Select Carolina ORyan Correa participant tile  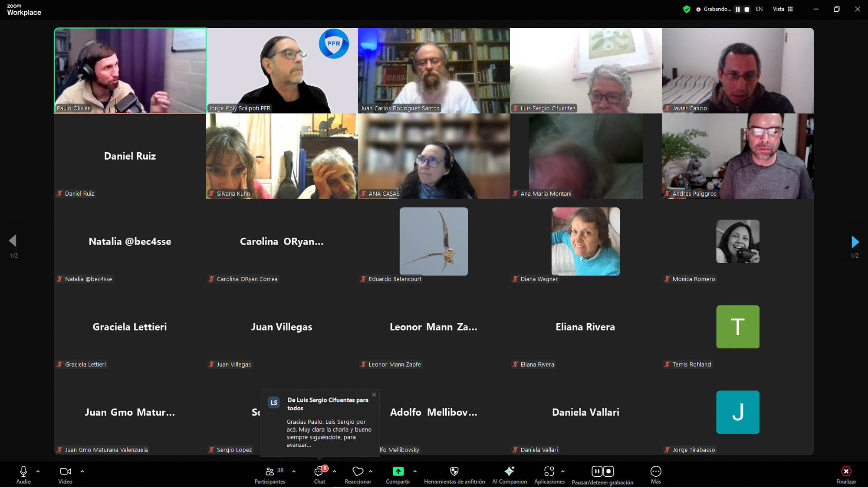pyautogui.click(x=282, y=242)
